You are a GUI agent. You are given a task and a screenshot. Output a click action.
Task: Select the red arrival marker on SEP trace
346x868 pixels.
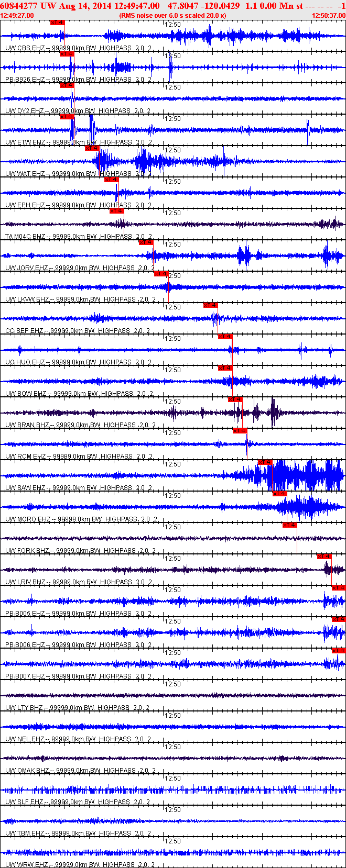[210, 305]
